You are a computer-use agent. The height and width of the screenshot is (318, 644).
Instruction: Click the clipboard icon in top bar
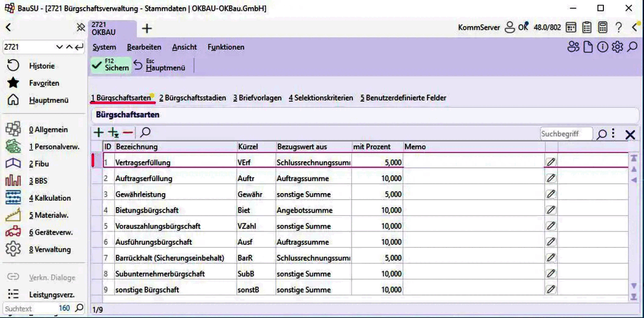(587, 28)
